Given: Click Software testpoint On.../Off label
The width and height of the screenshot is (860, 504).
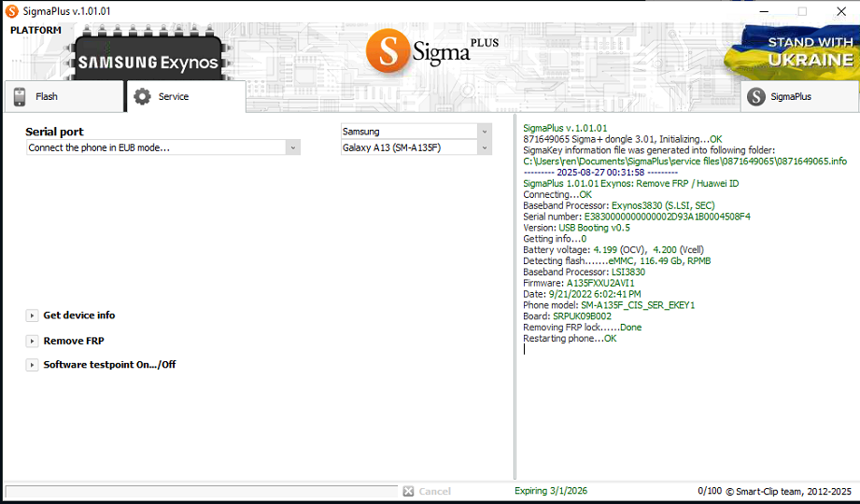Looking at the screenshot, I should pyautogui.click(x=109, y=365).
